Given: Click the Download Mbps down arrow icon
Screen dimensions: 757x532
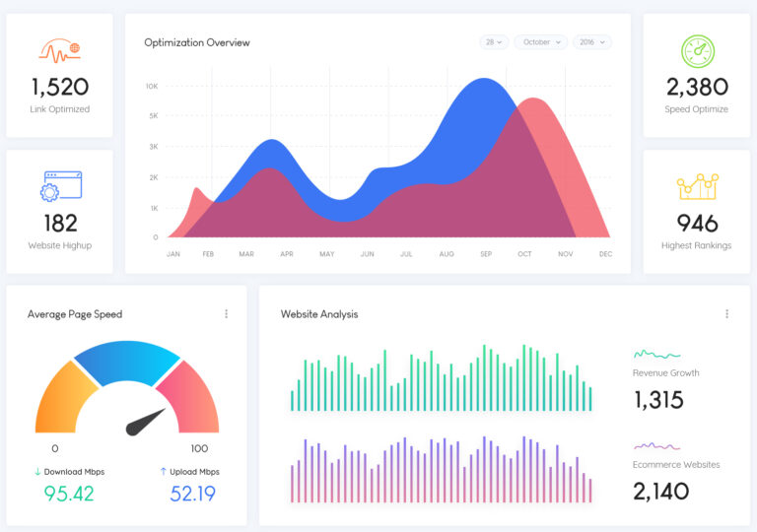Looking at the screenshot, I should pyautogui.click(x=38, y=472).
